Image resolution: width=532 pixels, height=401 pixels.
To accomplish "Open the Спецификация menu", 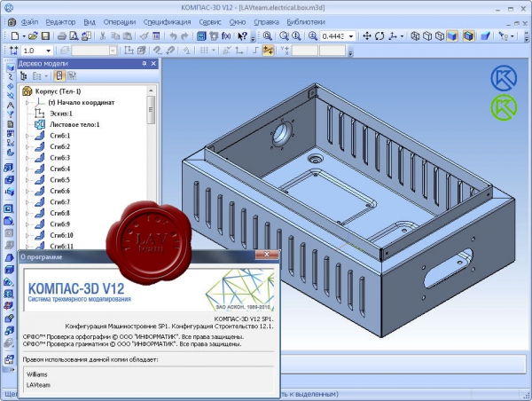I will click(167, 22).
